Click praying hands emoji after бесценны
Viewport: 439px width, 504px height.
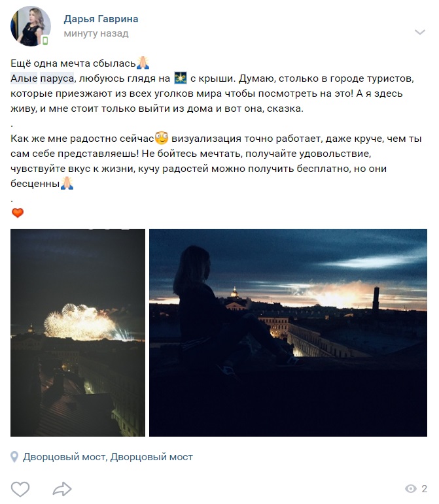[67, 183]
